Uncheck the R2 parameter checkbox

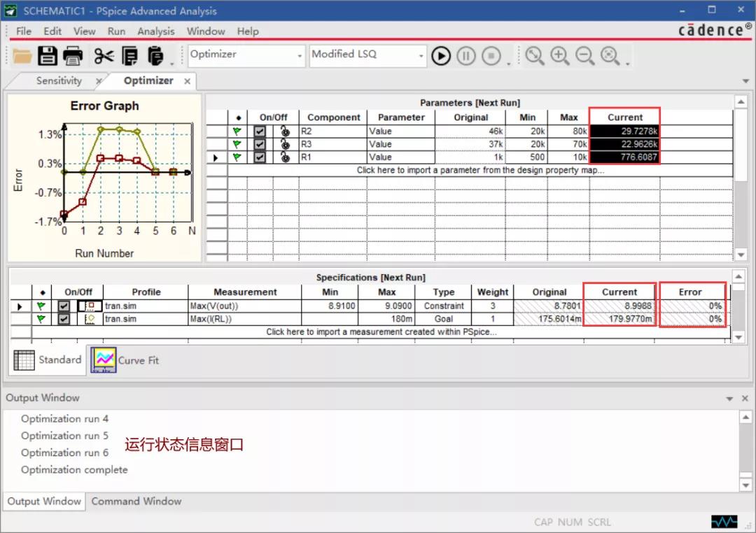coord(260,131)
